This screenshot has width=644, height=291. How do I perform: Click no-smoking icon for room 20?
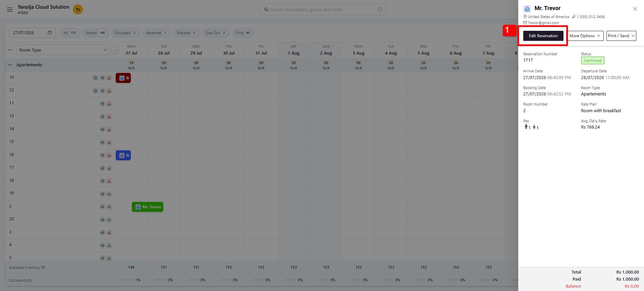point(102,220)
